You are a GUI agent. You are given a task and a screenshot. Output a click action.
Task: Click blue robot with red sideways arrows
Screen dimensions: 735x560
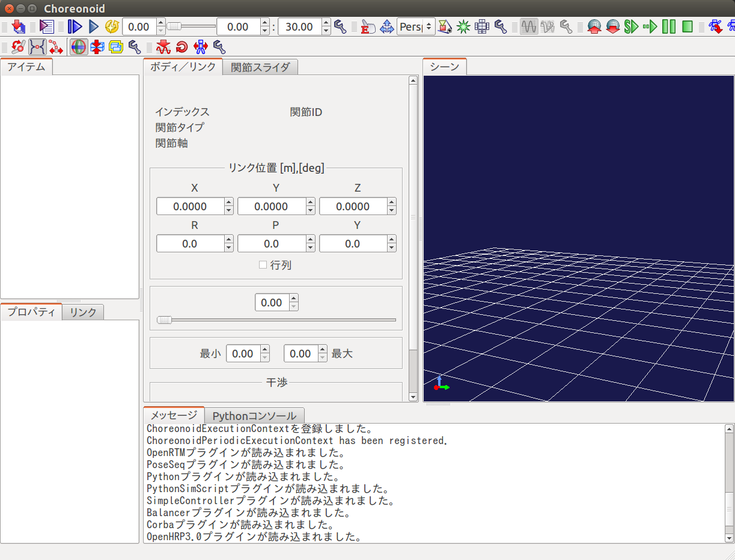200,46
